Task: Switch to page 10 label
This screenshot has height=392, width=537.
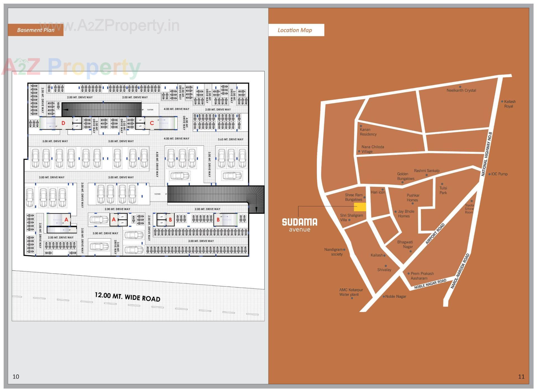Action: click(x=16, y=376)
